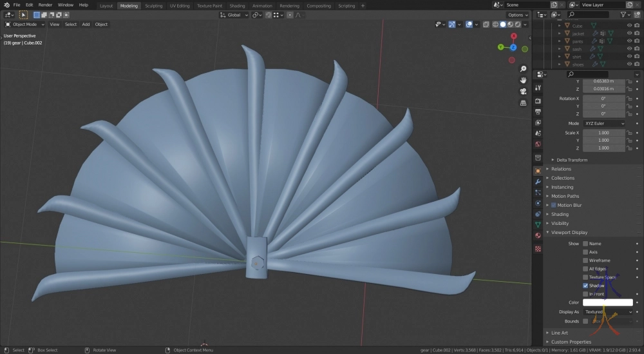Open the Render menu
This screenshot has width=644, height=354.
coord(45,5)
